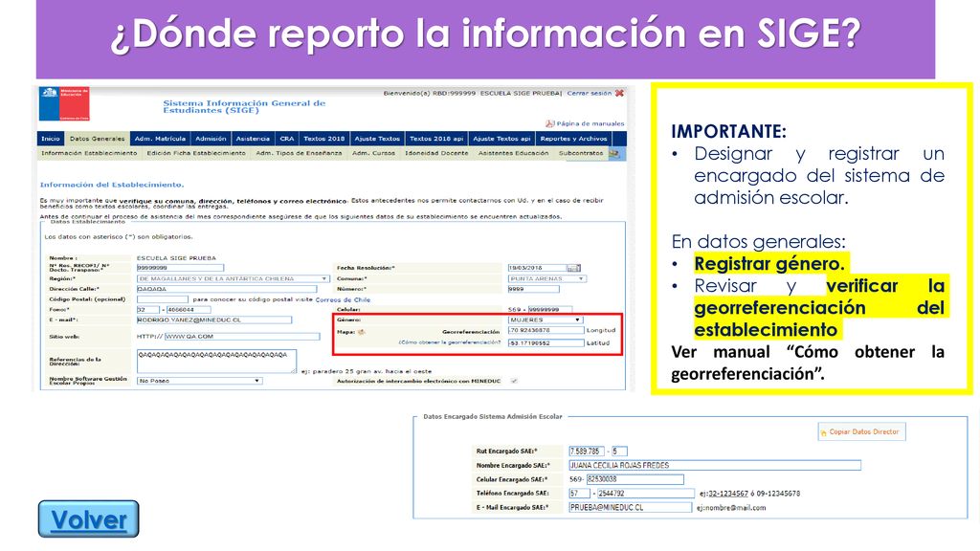Open the Adm. Matrícula tab
Screen dimensions: 980x551
coord(160,139)
